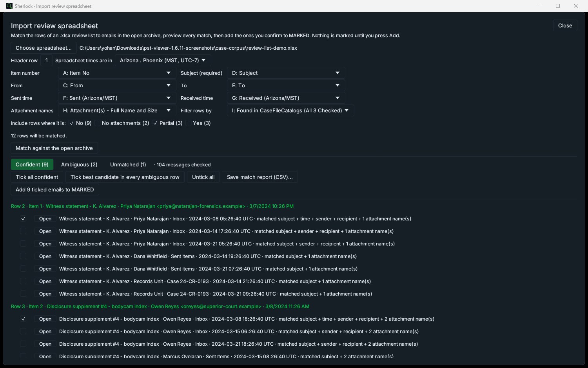Click the '104 messages checked' text
The height and width of the screenshot is (368, 588).
[x=183, y=165]
